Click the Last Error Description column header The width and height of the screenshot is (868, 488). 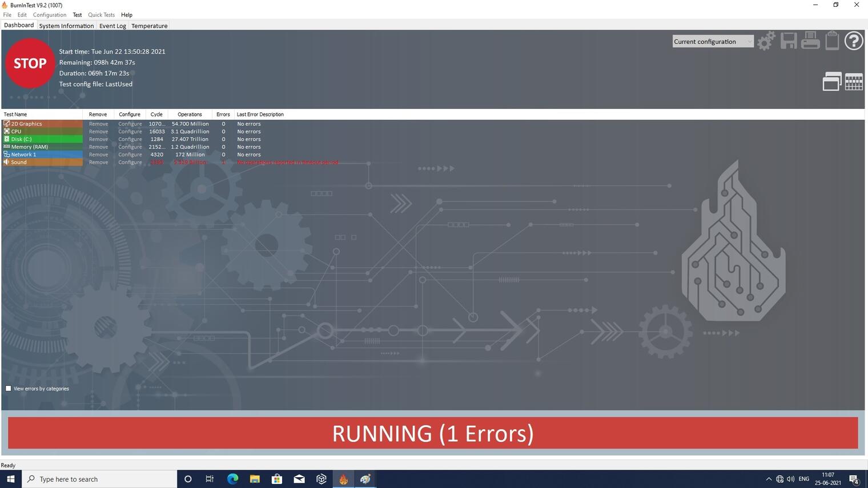click(x=260, y=114)
